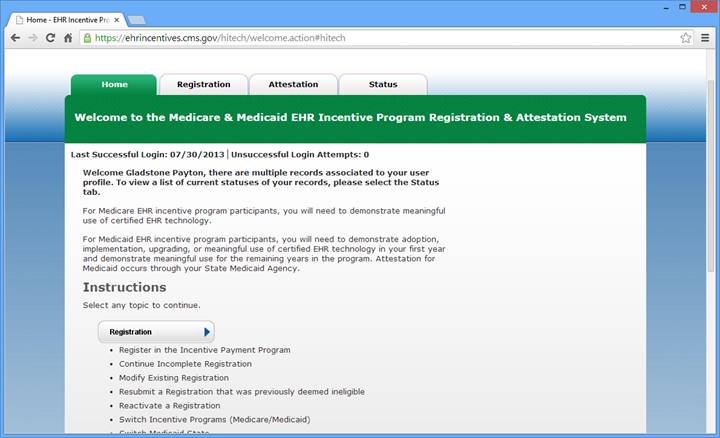The image size is (720, 438).
Task: Click the blue arrow on Registration button
Action: [207, 332]
